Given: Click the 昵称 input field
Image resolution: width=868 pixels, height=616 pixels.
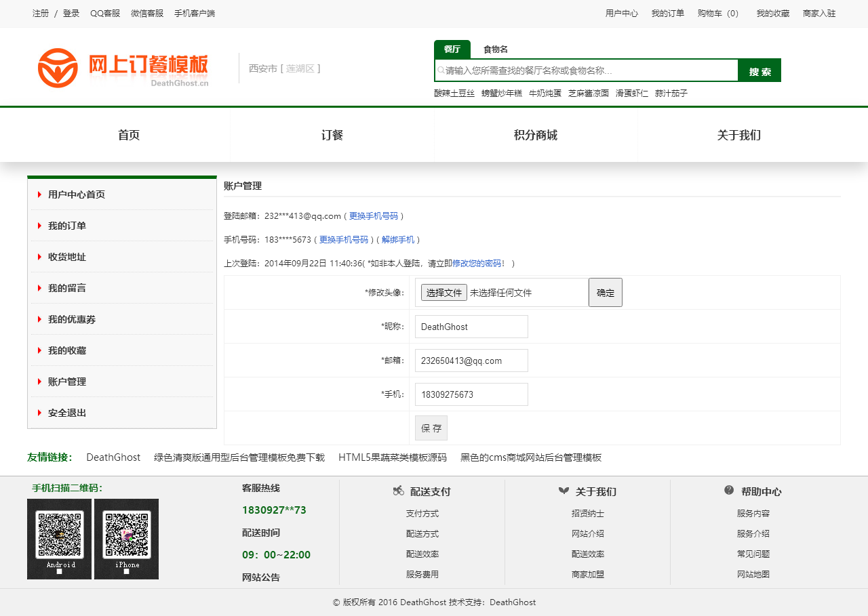Looking at the screenshot, I should click(x=471, y=327).
